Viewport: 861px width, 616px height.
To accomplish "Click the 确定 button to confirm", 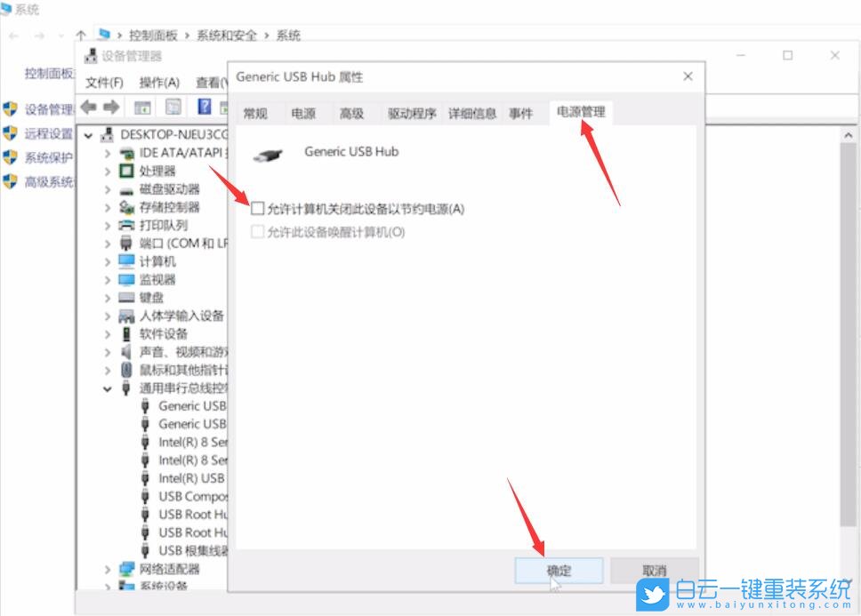I will pos(558,570).
